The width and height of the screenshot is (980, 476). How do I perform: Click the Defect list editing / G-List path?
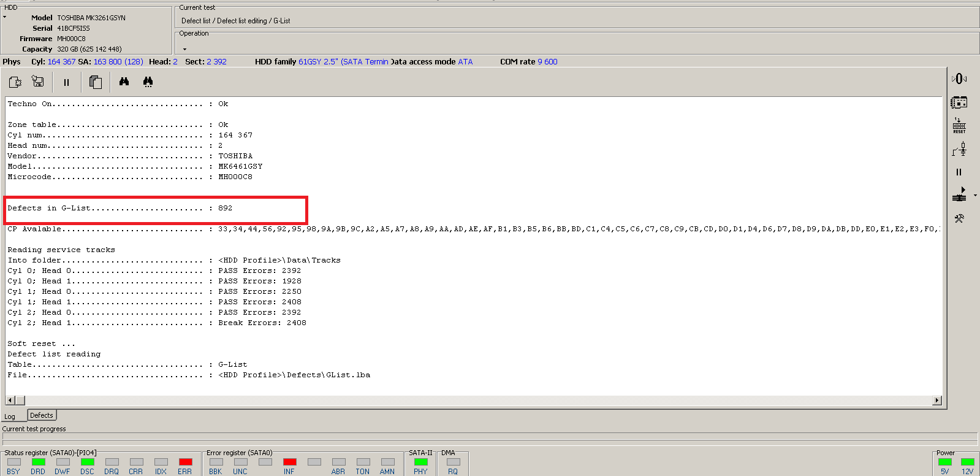236,21
